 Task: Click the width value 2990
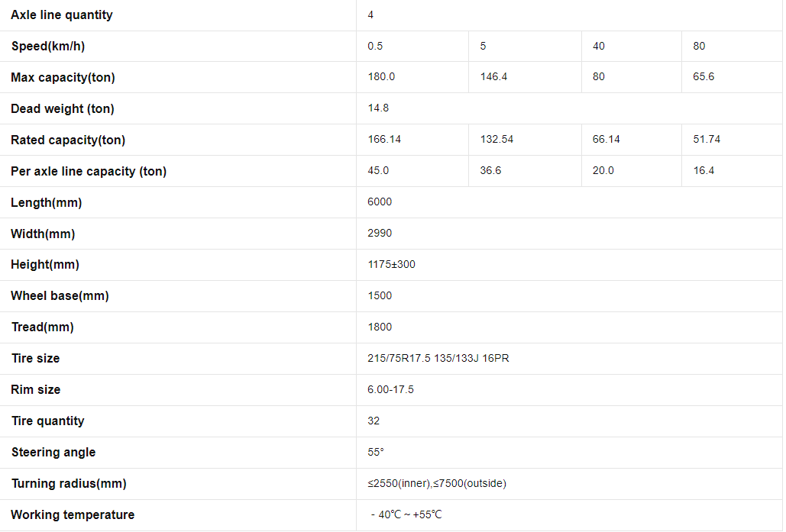[x=380, y=234]
